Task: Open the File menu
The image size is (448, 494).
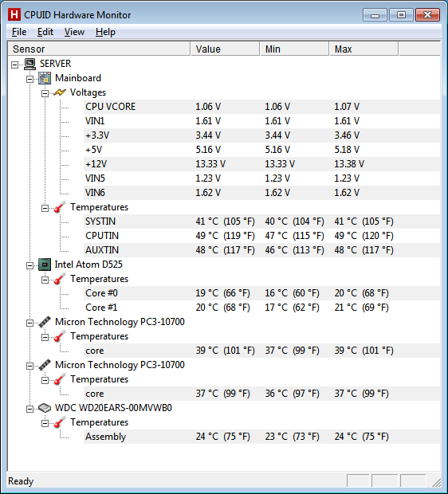Action: 19,32
